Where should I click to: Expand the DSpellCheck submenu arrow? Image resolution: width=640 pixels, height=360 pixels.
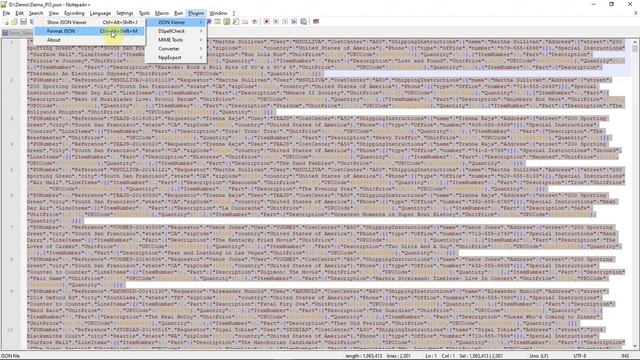coord(201,31)
